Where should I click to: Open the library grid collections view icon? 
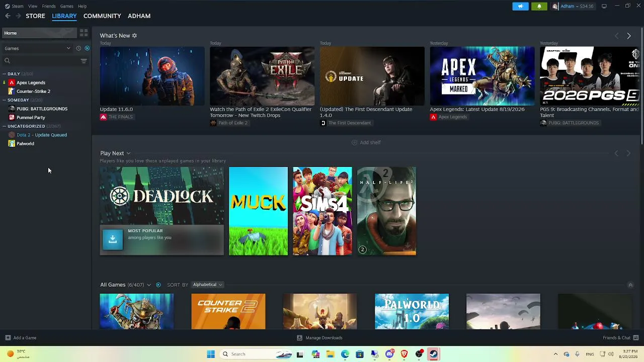(x=84, y=33)
